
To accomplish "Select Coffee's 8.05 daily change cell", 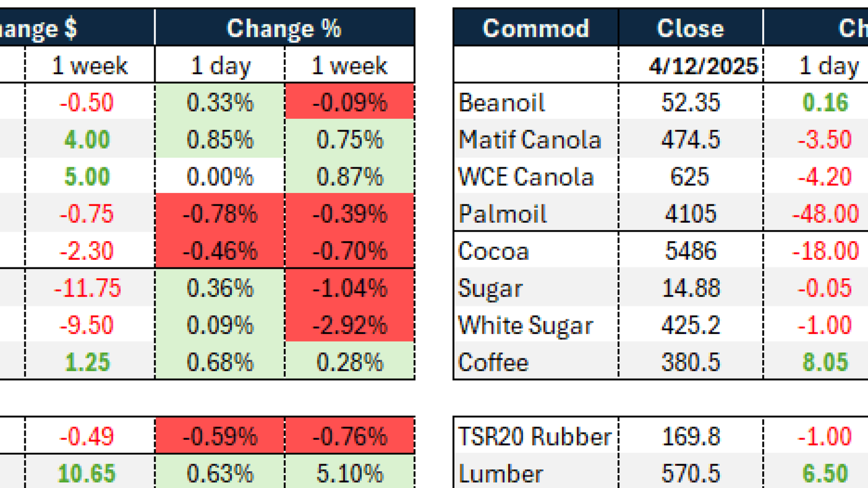I will pos(825,362).
